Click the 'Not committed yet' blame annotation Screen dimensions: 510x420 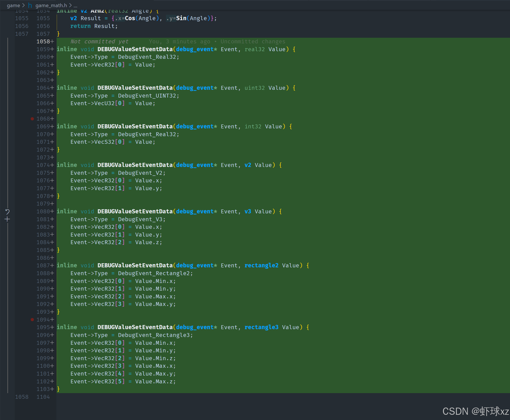coord(99,42)
